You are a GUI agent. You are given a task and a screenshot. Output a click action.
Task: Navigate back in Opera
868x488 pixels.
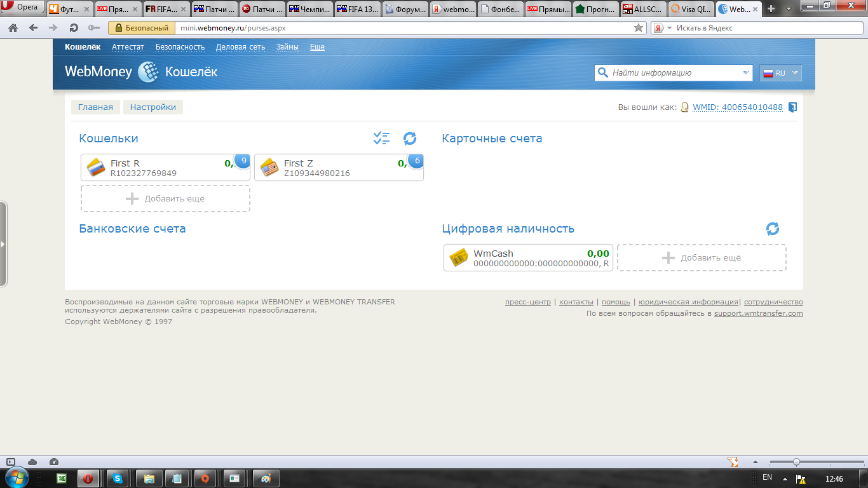click(x=33, y=28)
